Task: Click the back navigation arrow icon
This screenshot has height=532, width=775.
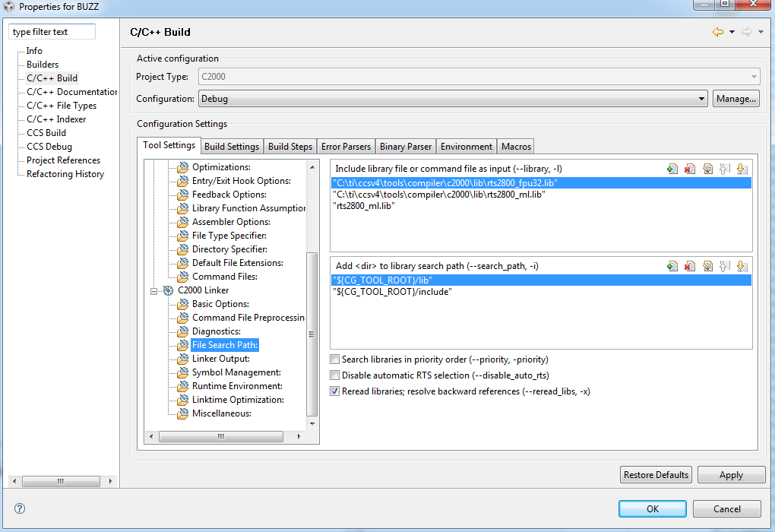Action: (718, 32)
